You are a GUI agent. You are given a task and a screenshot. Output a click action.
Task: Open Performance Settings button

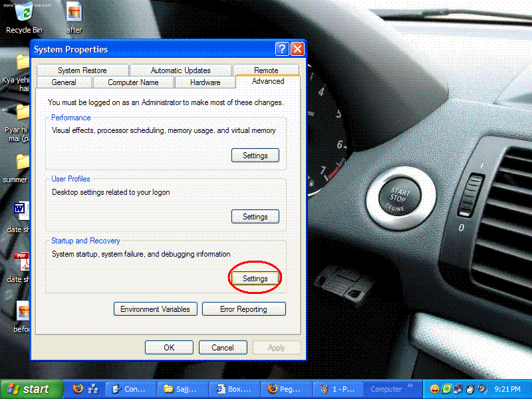(x=255, y=156)
